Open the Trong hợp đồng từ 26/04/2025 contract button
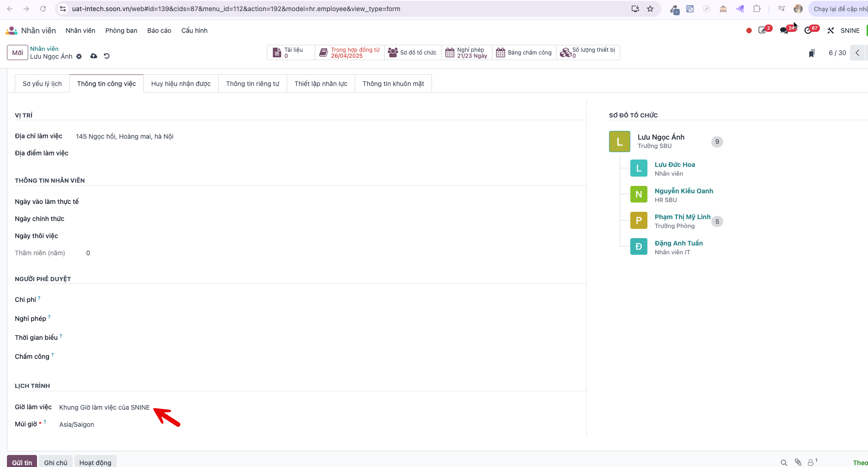The width and height of the screenshot is (868, 467). click(x=350, y=53)
